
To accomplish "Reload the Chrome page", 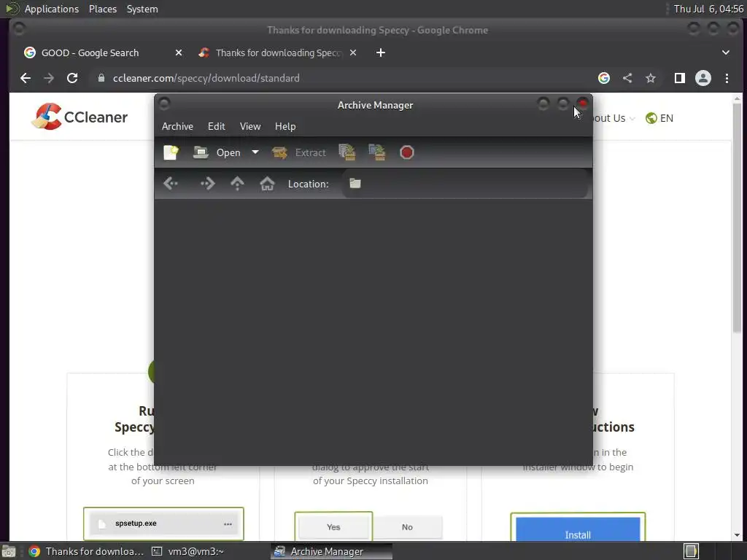I will click(72, 78).
